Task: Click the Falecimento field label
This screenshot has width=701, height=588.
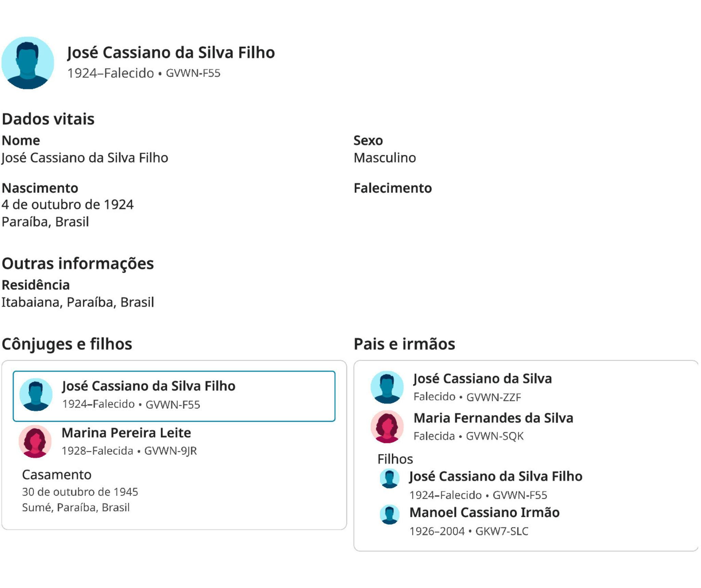Action: tap(393, 188)
